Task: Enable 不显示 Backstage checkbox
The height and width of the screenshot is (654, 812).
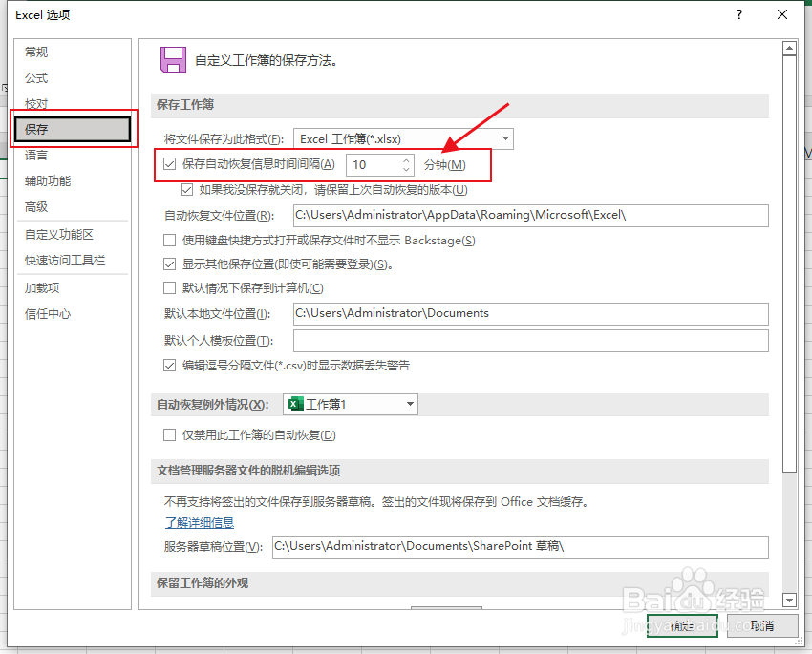Action: [169, 240]
